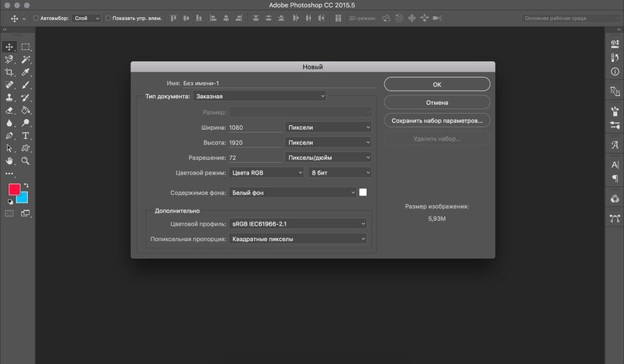Viewport: 624px width, 364px height.
Task: Confirm the new document with OK
Action: 437,84
